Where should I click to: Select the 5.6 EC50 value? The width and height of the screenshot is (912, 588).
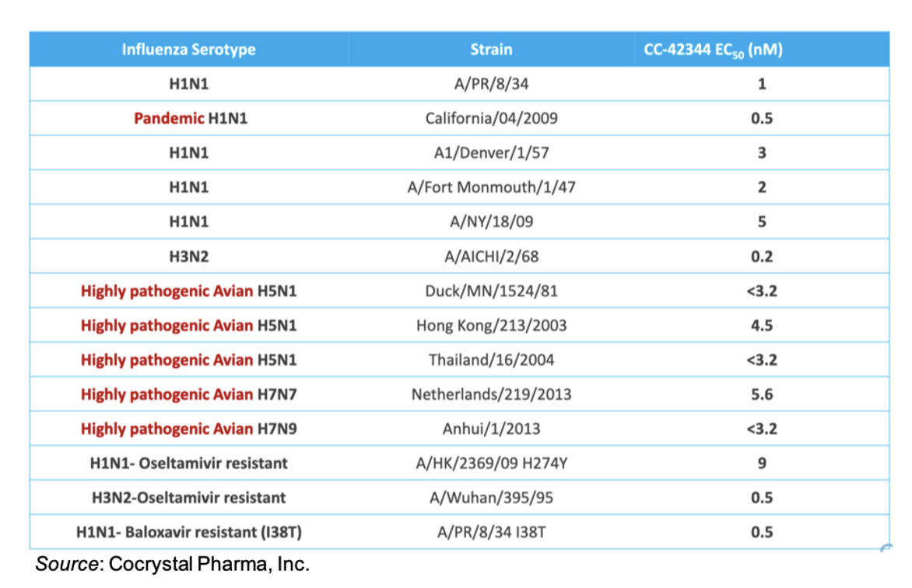tap(761, 394)
